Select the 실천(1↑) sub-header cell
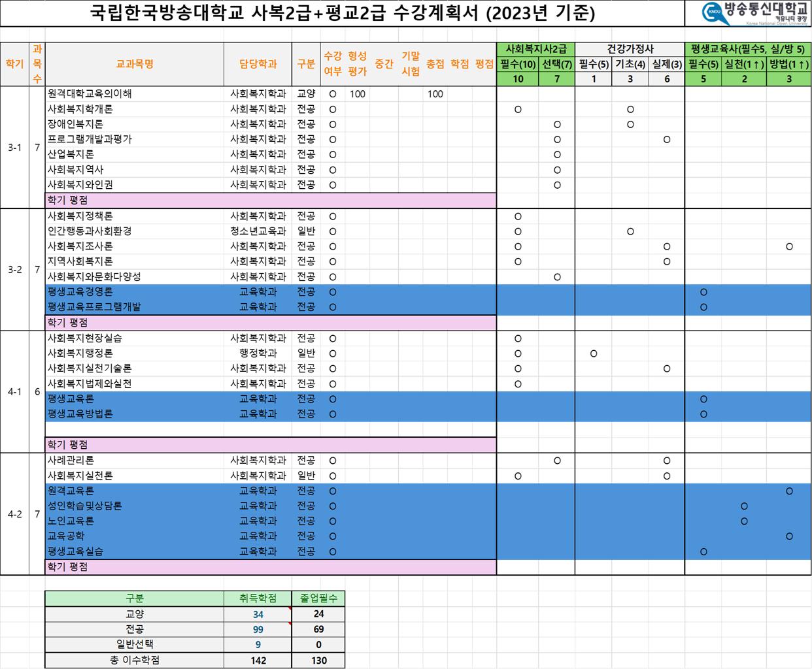This screenshot has height=669, width=812. (x=744, y=64)
